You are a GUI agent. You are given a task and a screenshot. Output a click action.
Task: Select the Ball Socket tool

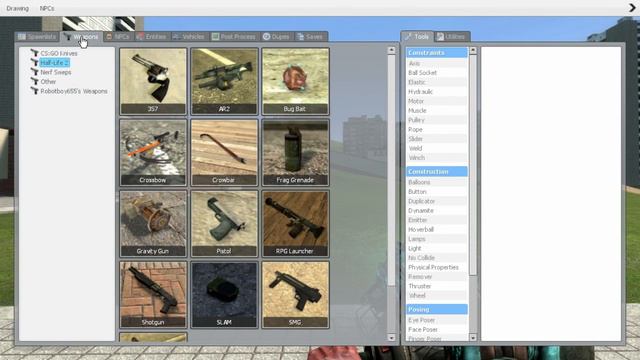[437, 73]
